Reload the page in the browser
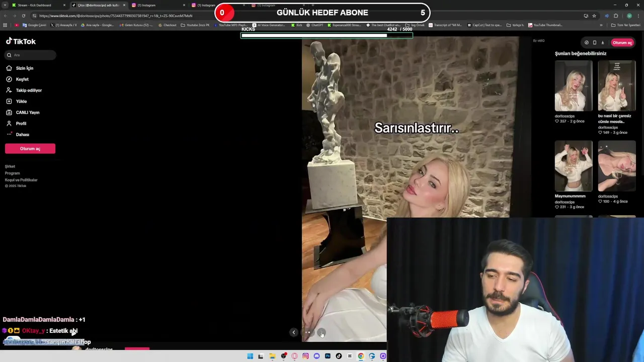This screenshot has width=644, height=362. click(x=23, y=16)
